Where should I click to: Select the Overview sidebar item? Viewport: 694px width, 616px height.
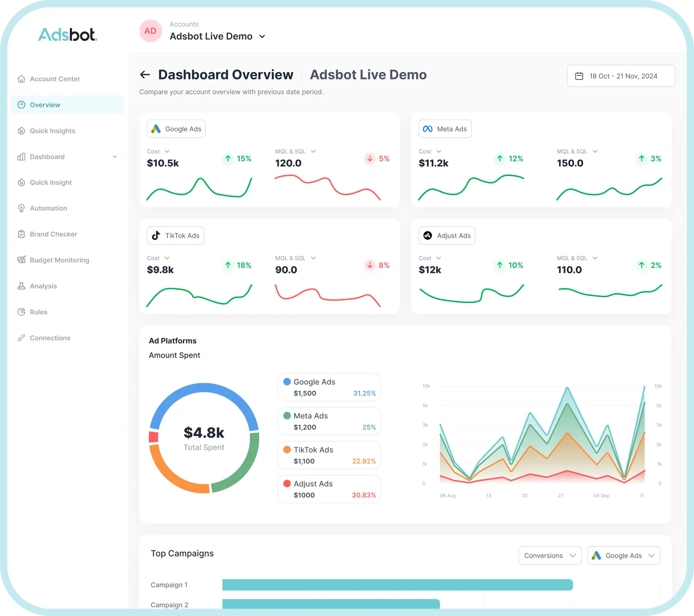click(68, 105)
